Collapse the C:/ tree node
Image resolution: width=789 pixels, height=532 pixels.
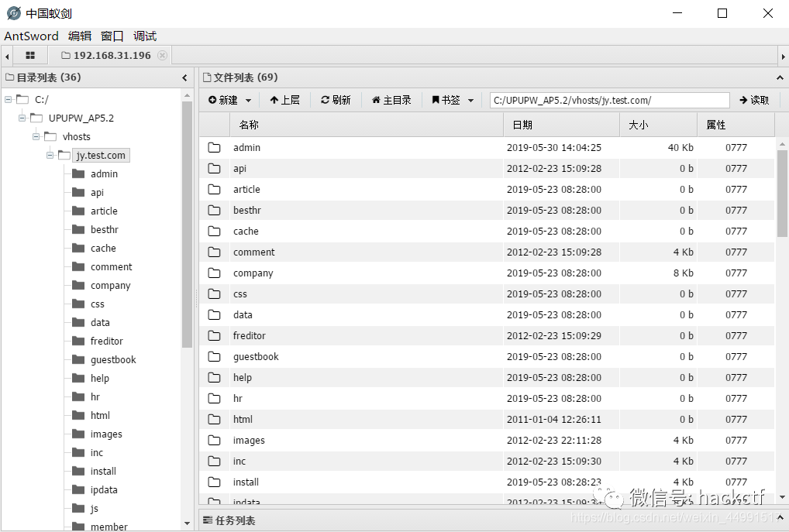tap(8, 100)
